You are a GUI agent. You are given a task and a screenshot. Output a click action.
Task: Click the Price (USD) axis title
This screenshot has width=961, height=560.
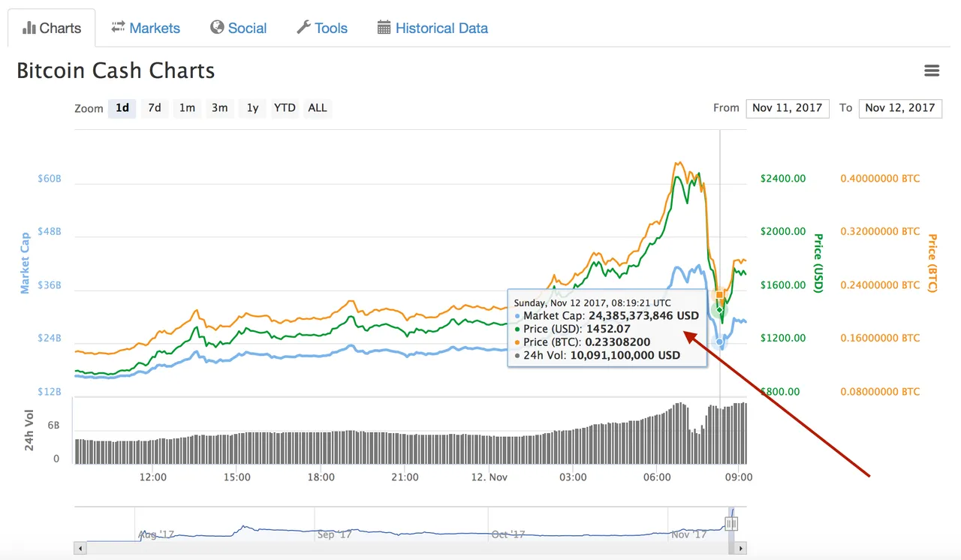click(x=818, y=263)
